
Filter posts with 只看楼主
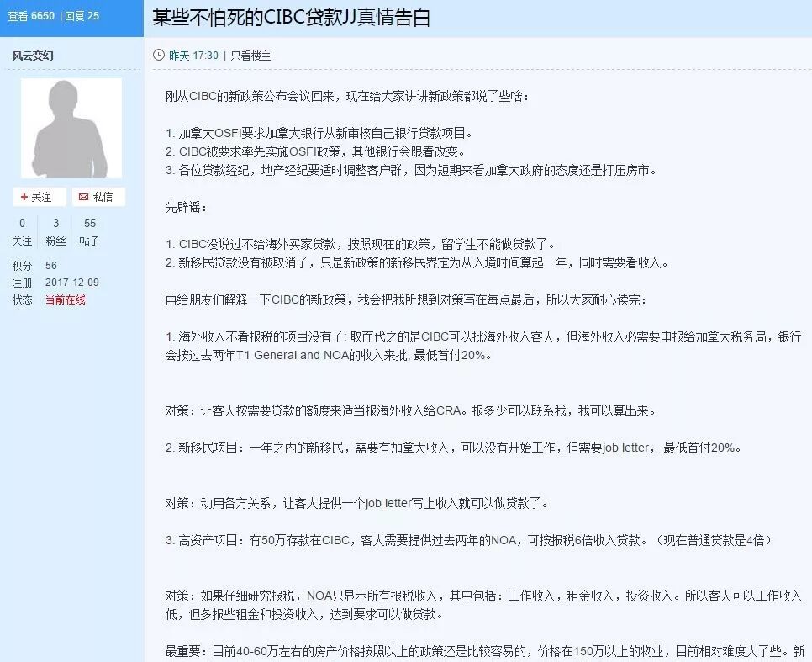pos(250,56)
